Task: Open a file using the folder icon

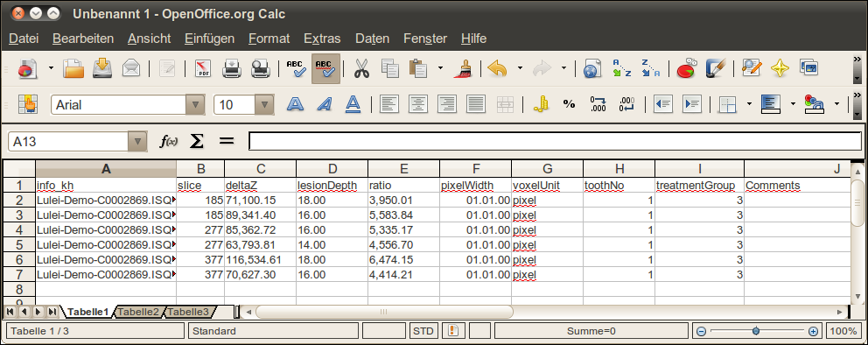Action: (x=73, y=68)
